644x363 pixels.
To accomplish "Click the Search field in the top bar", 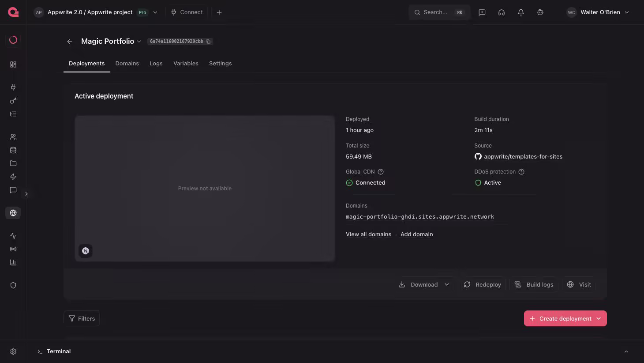I will pyautogui.click(x=439, y=12).
